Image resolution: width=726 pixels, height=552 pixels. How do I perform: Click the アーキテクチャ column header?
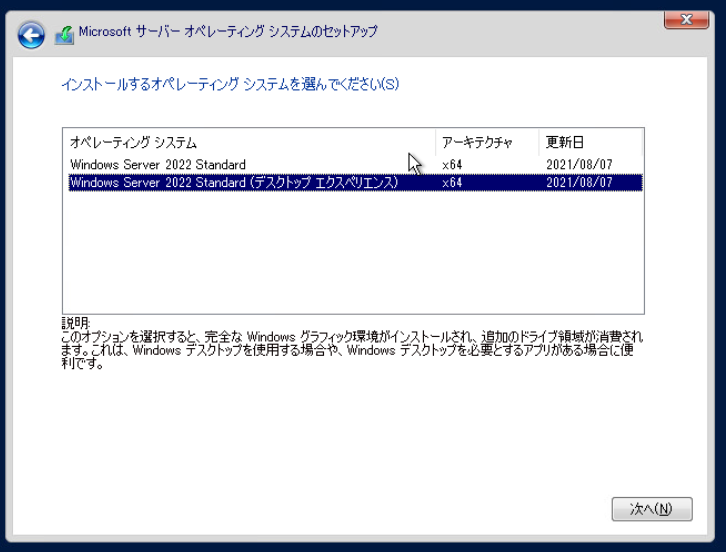coord(487,142)
